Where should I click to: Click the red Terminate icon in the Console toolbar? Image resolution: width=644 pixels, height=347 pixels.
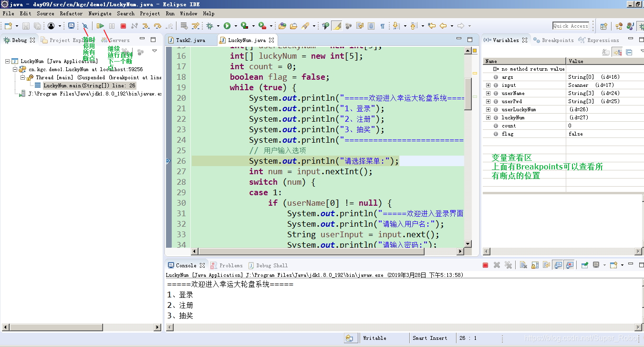tap(485, 265)
